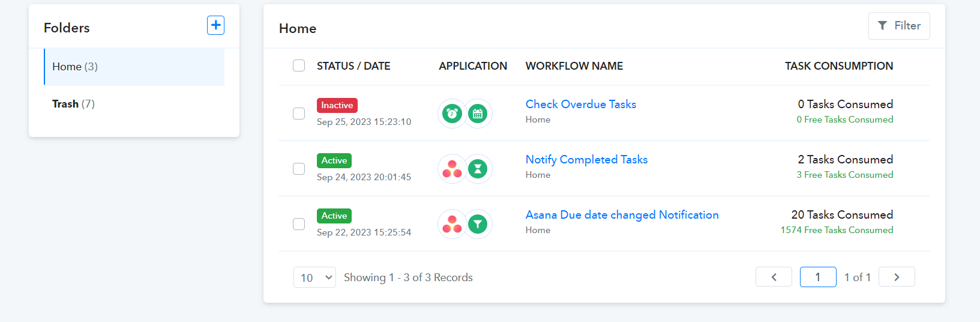Image resolution: width=980 pixels, height=322 pixels.
Task: Open Asana Due date changed Notification workflow
Action: 622,214
